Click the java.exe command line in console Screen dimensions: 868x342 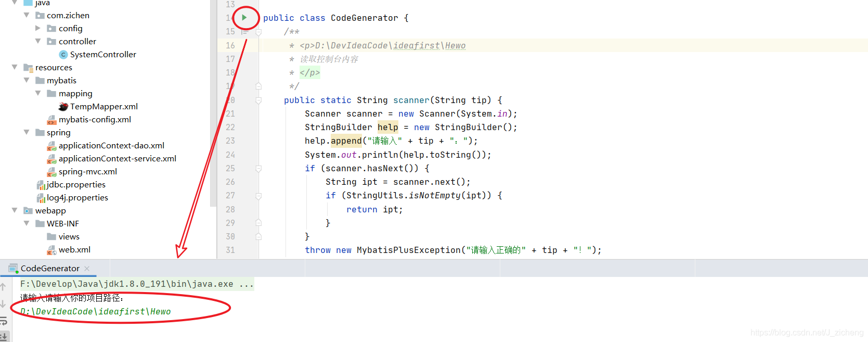137,284
